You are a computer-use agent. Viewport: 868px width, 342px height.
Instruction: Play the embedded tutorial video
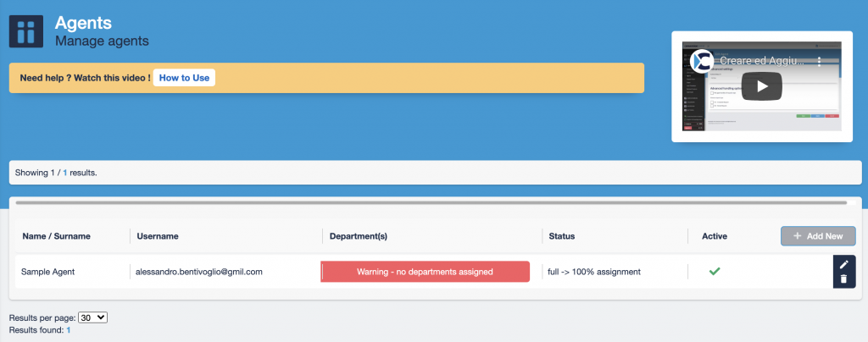(761, 85)
